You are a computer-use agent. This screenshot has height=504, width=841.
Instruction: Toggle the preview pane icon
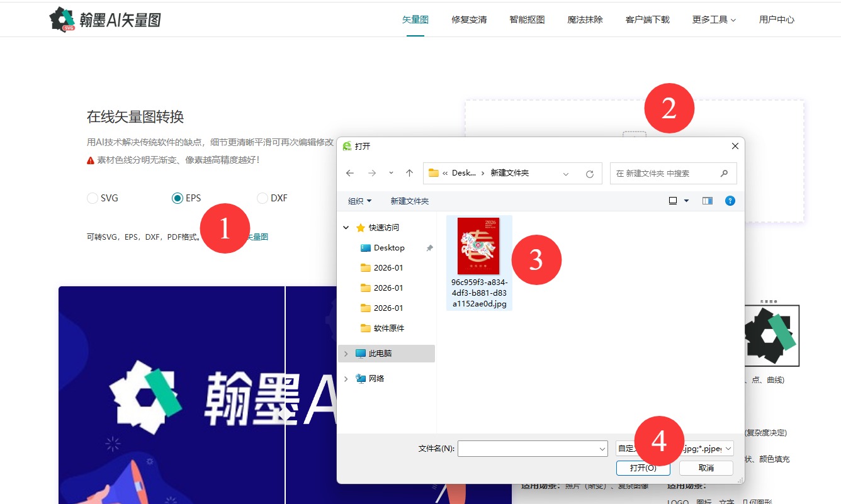coord(708,201)
